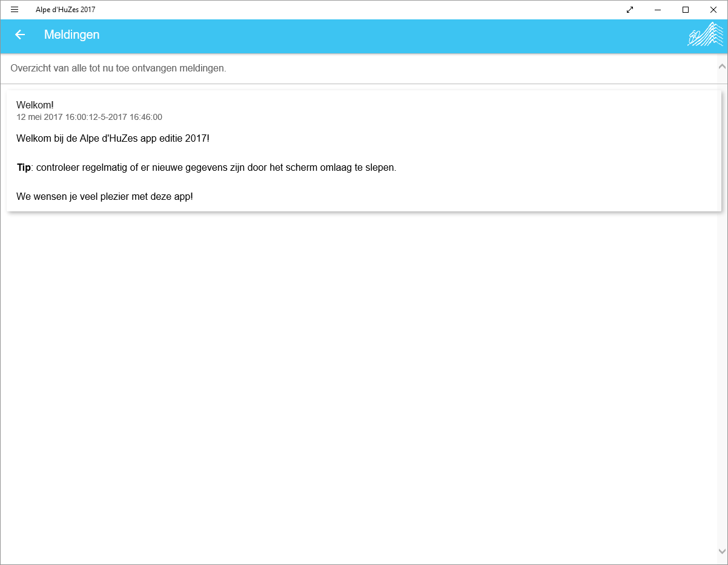Click 'Overzicht van alle tot nu toe' description

coord(118,68)
